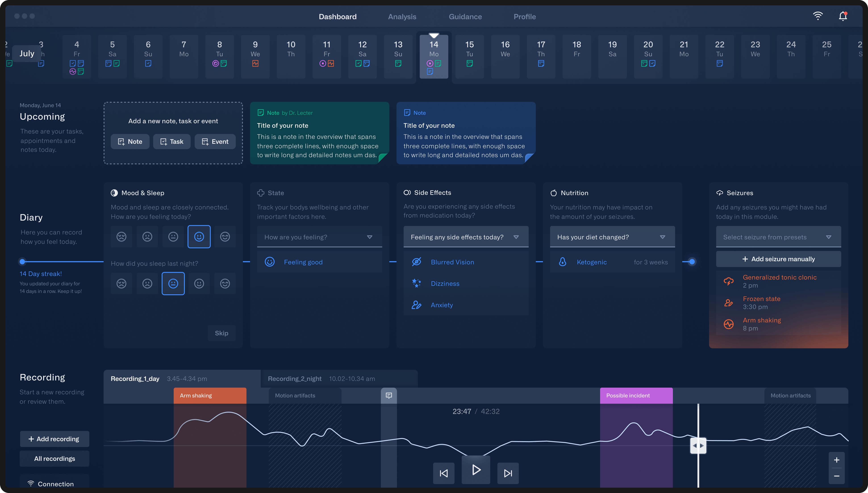The image size is (868, 493).
Task: Click the Nutrition module icon
Action: [553, 192]
